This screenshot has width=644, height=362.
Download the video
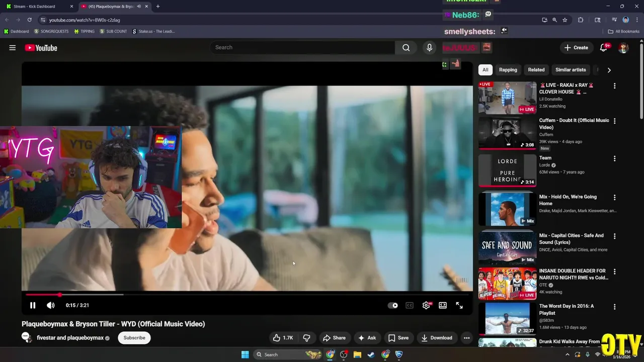(437, 338)
